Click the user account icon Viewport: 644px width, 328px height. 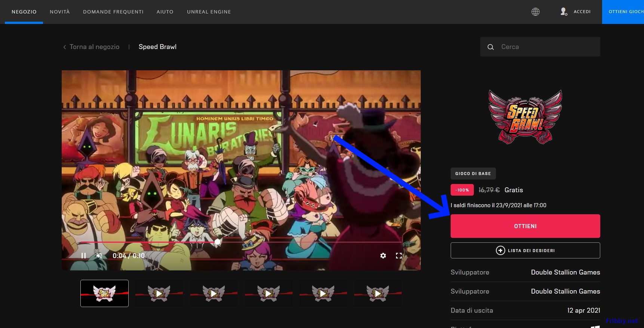pyautogui.click(x=564, y=12)
